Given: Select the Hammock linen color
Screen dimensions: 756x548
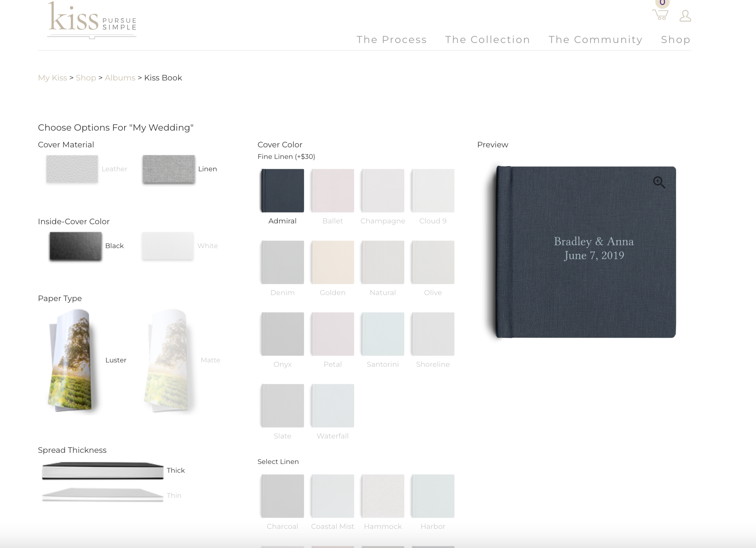Looking at the screenshot, I should tap(382, 496).
